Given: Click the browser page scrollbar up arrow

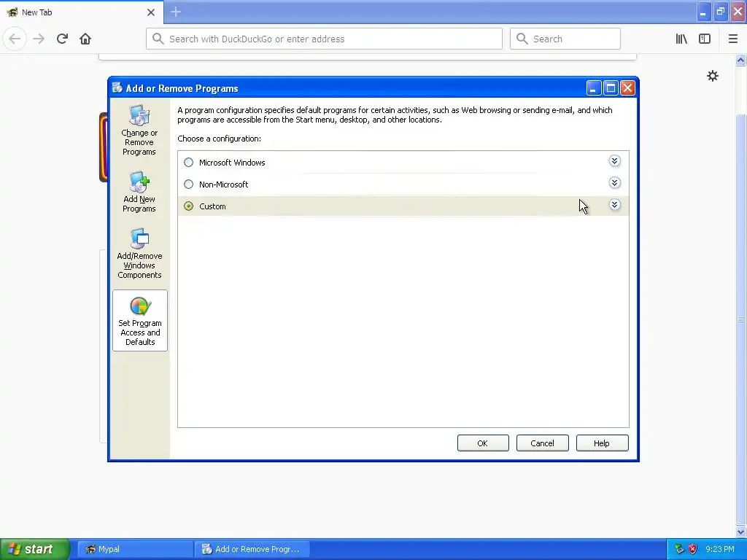Looking at the screenshot, I should [x=740, y=60].
